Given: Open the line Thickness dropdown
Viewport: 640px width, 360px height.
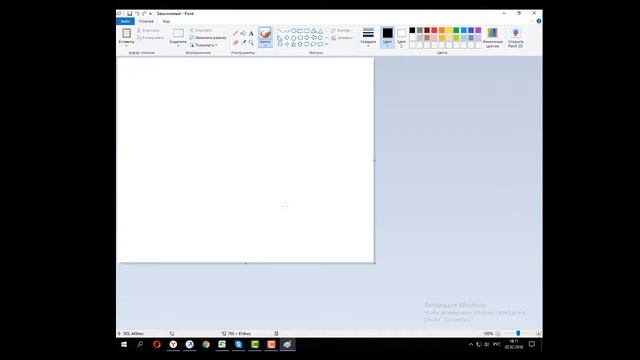Looking at the screenshot, I should coord(368,38).
